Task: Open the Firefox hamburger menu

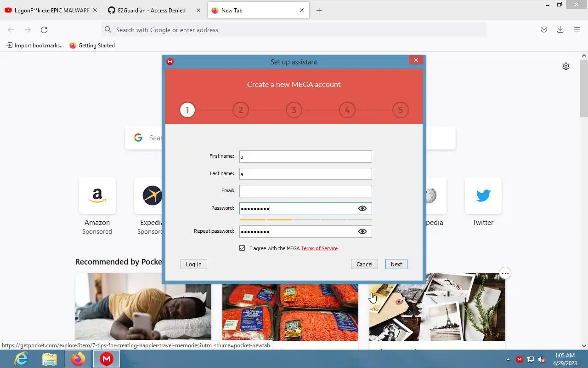Action: tap(577, 29)
